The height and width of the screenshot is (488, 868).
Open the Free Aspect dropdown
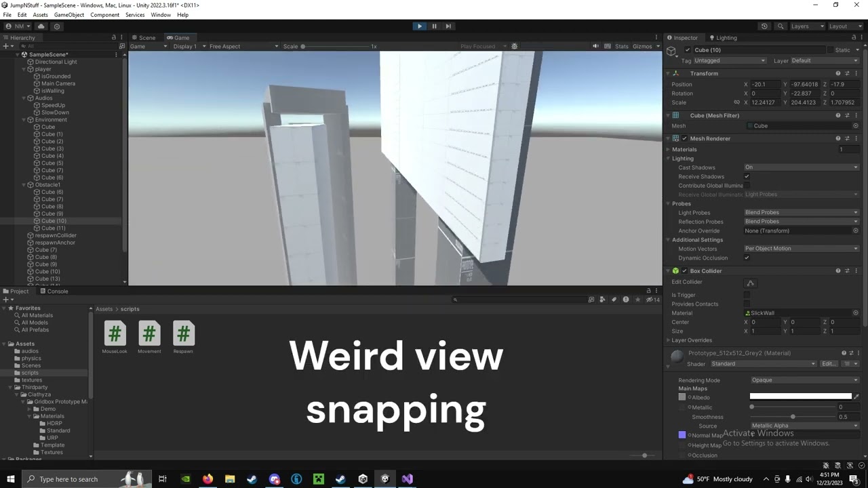pyautogui.click(x=243, y=46)
